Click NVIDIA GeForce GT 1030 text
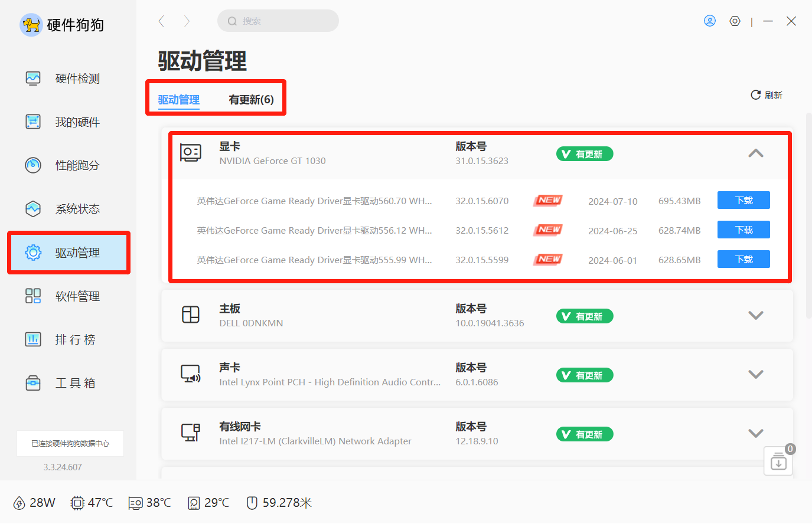 272,161
